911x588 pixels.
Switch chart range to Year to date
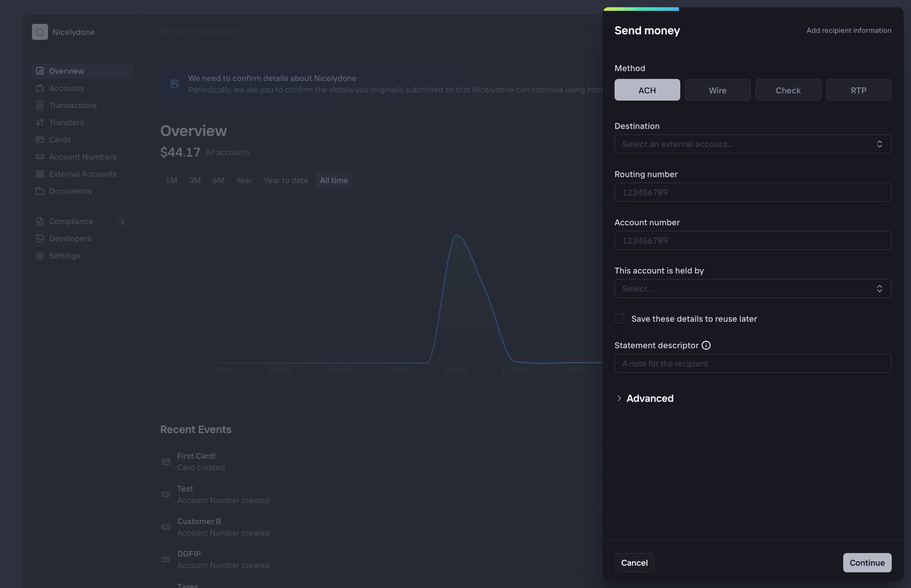(x=286, y=180)
